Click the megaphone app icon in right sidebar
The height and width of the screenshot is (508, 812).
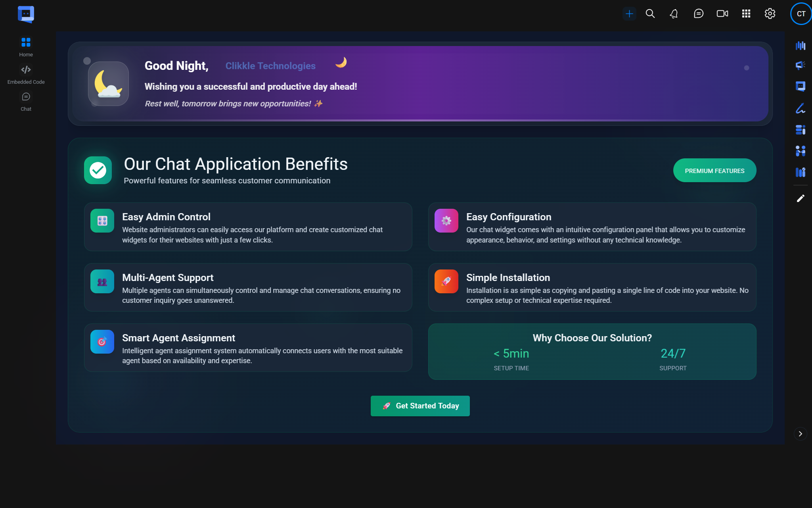point(800,65)
